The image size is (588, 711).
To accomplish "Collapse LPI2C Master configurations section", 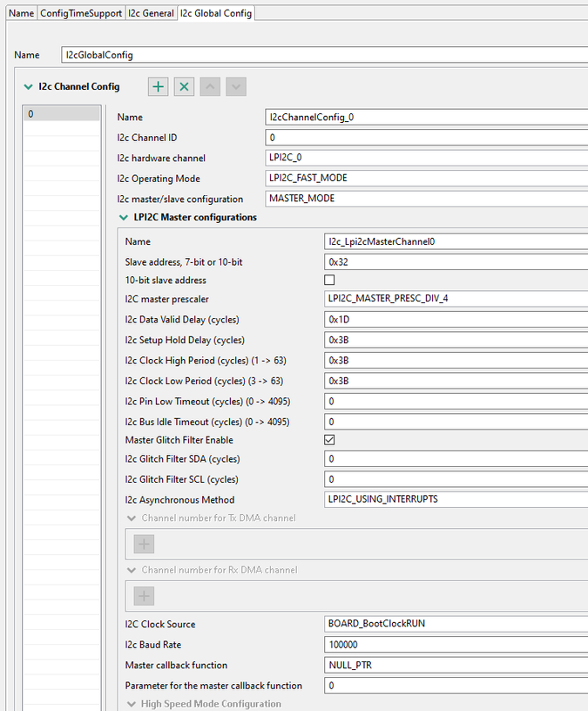I will tap(124, 217).
